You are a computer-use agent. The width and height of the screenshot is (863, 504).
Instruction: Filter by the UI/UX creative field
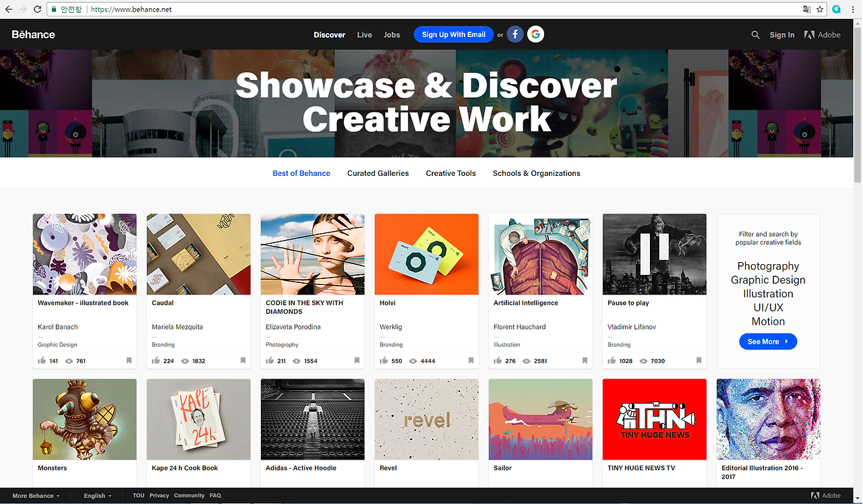[x=768, y=307]
